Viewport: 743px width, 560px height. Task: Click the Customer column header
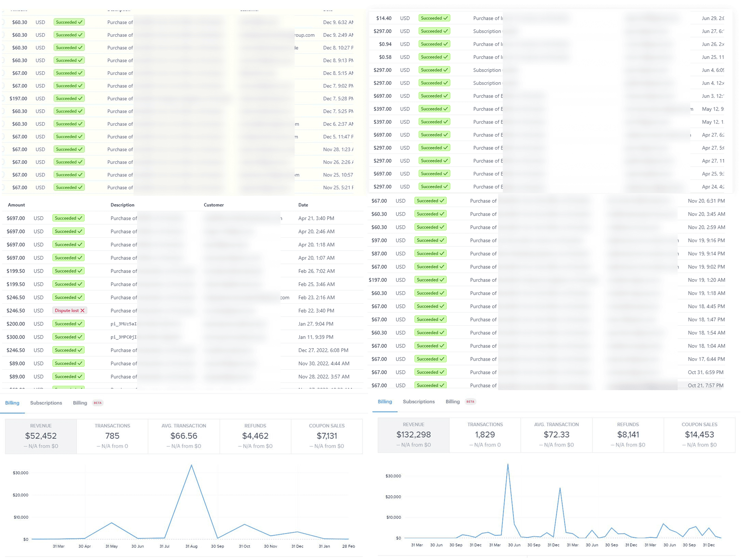[213, 205]
